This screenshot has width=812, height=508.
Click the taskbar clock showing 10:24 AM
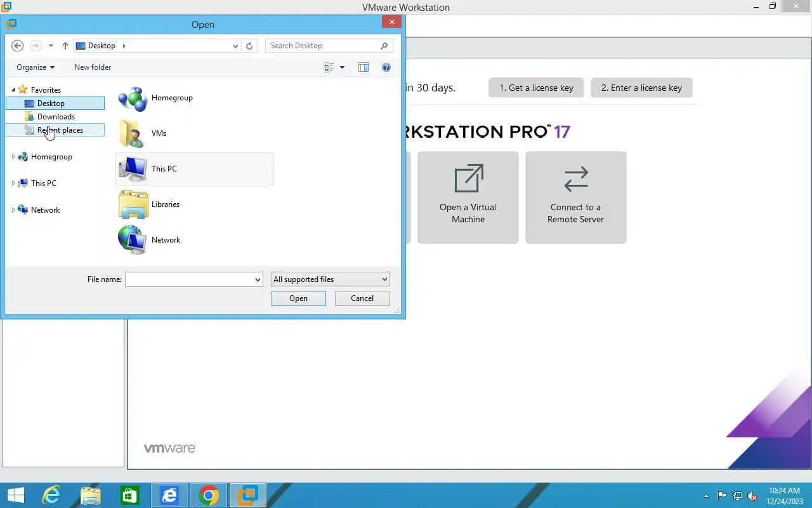(x=785, y=496)
